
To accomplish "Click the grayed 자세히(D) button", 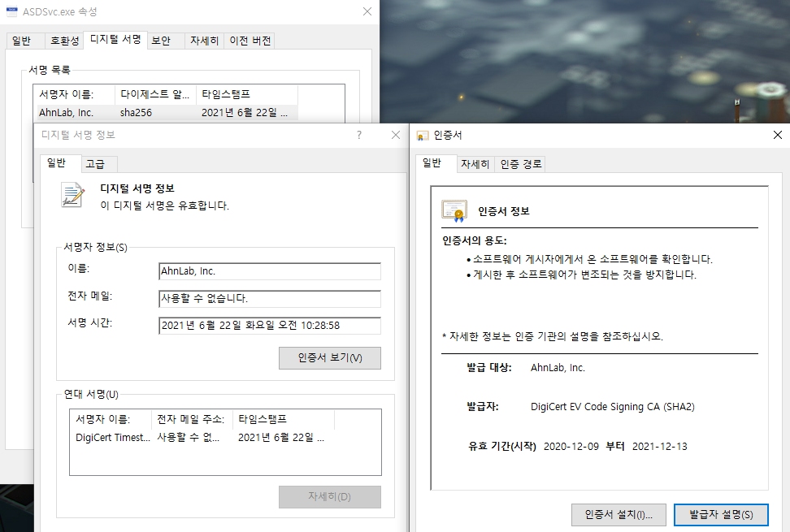I will (330, 497).
